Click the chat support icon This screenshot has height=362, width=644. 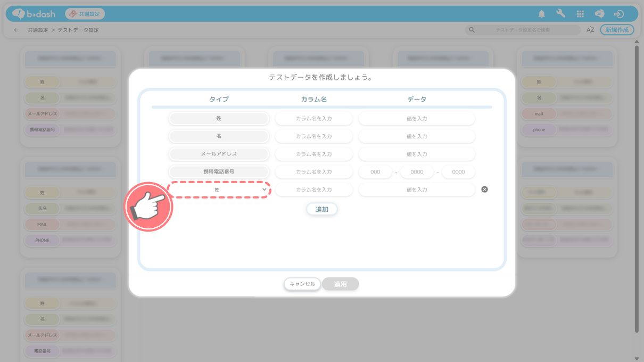pos(599,14)
